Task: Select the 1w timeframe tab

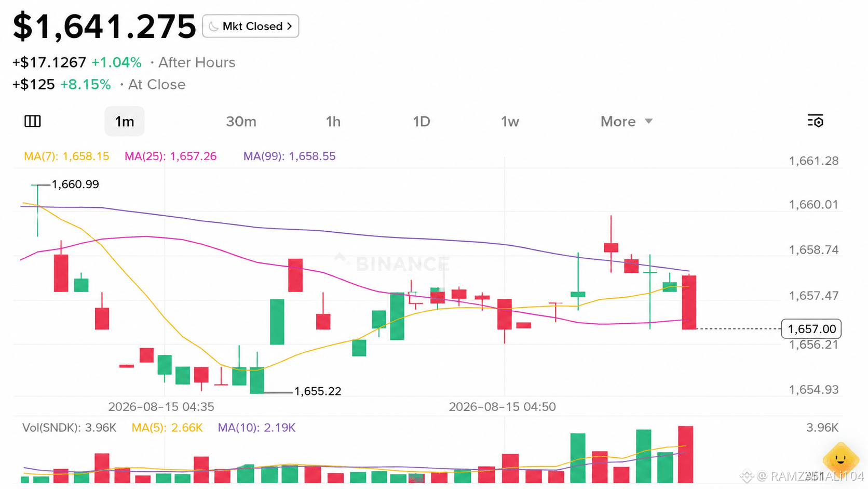Action: pyautogui.click(x=510, y=122)
